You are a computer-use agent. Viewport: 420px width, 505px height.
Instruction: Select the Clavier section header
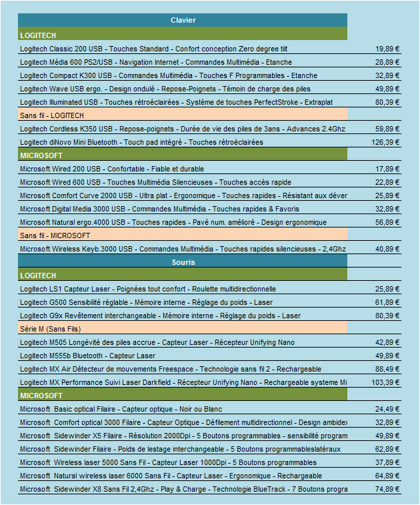pyautogui.click(x=183, y=20)
